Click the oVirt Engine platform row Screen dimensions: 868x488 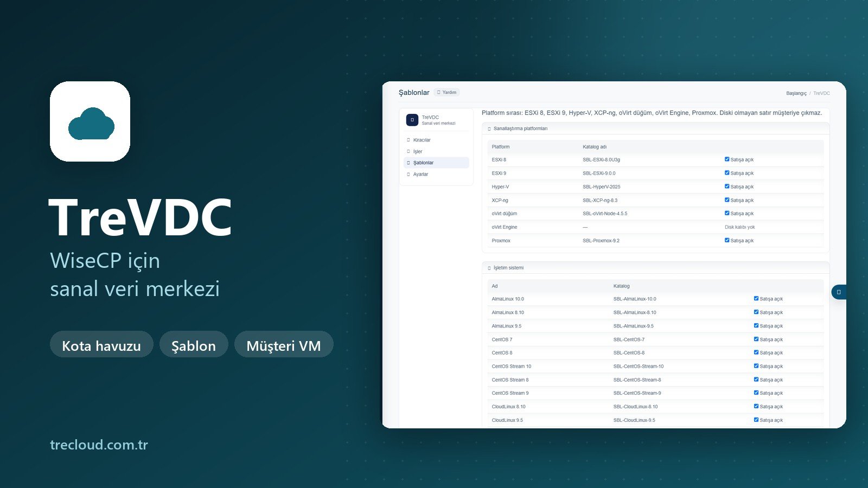click(x=655, y=227)
